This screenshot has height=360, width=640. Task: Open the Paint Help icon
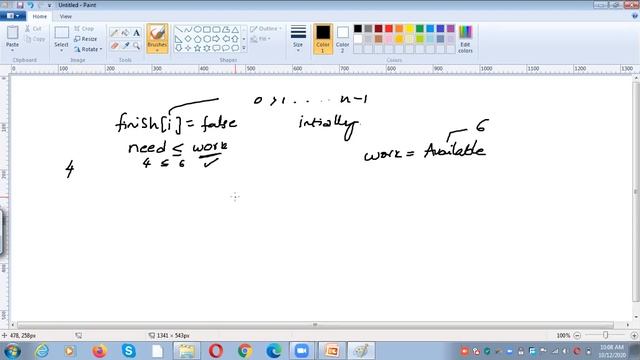click(634, 16)
